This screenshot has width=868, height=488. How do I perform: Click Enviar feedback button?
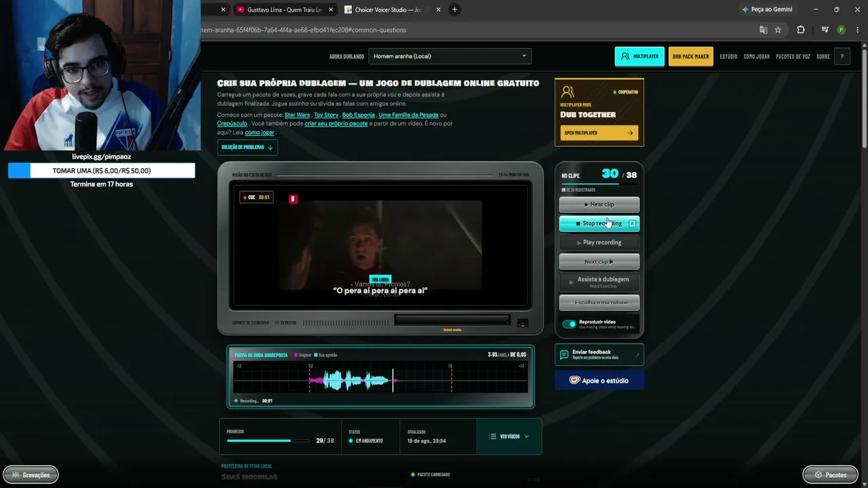click(x=599, y=354)
